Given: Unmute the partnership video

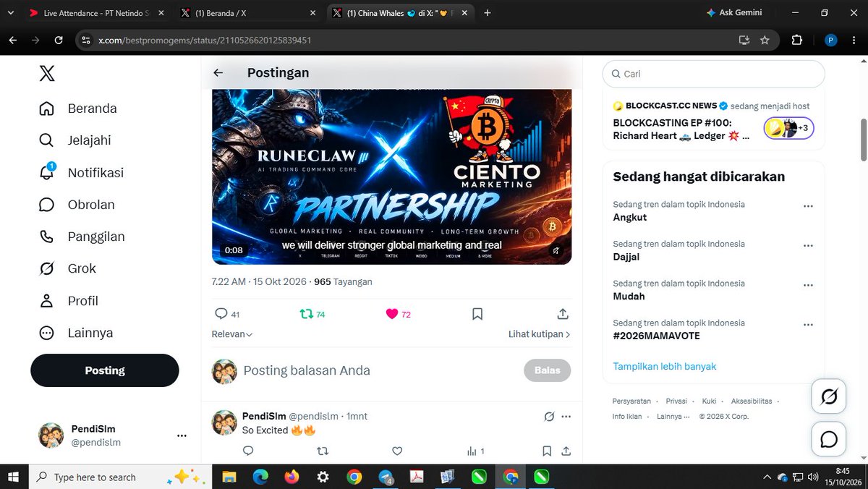Looking at the screenshot, I should tap(556, 250).
